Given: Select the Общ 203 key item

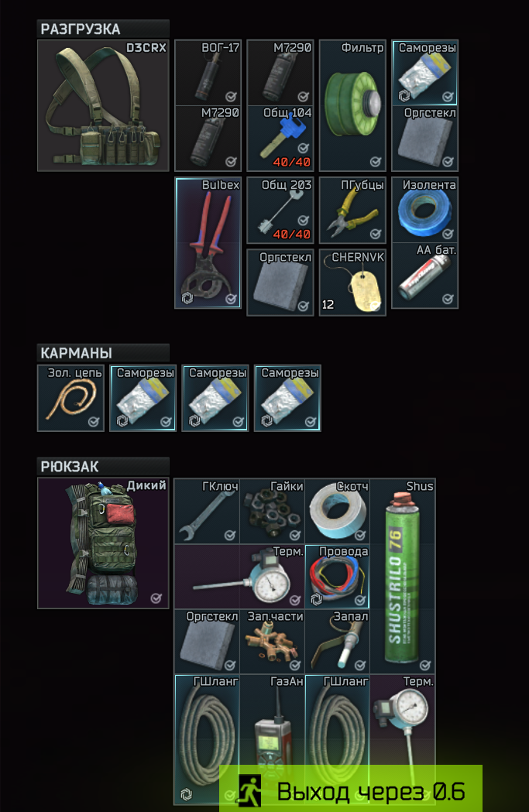Looking at the screenshot, I should pos(280,211).
